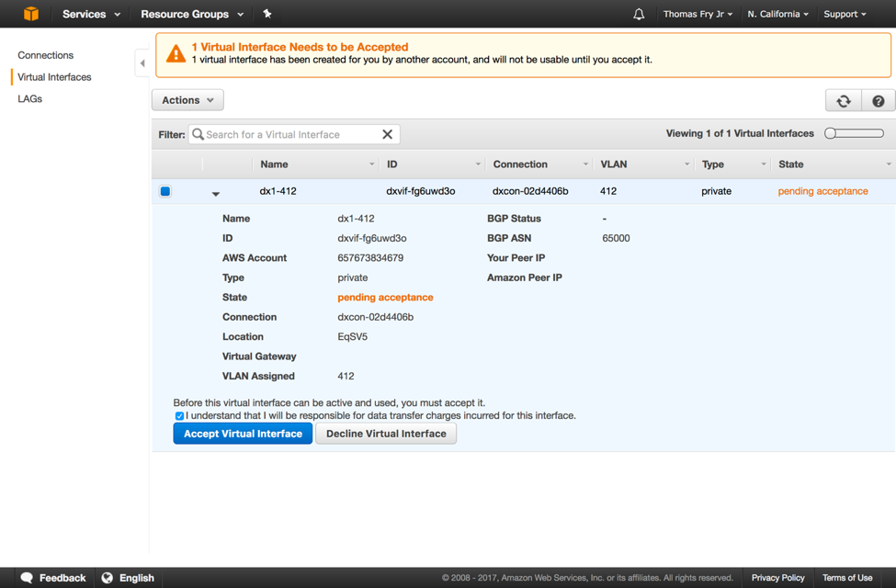The image size is (896, 588).
Task: Open the N. California region dropdown
Action: (777, 14)
